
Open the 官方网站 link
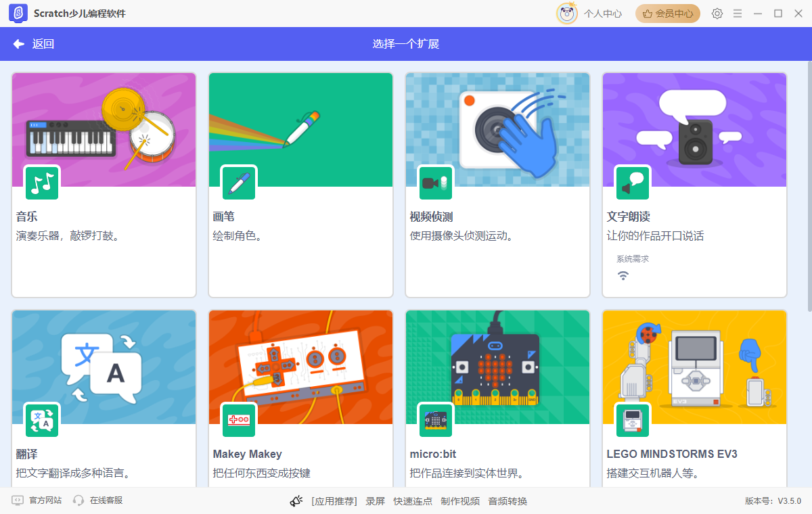(34, 500)
